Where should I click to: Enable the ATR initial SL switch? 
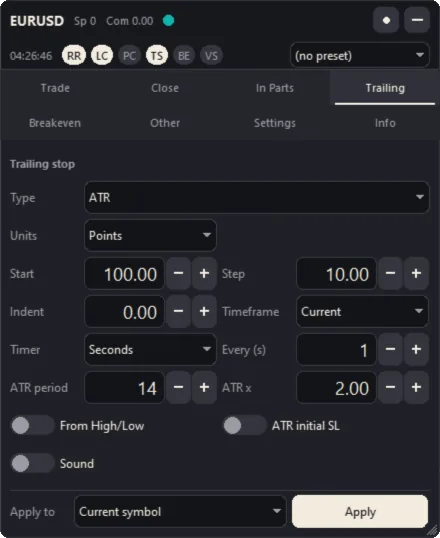point(245,426)
